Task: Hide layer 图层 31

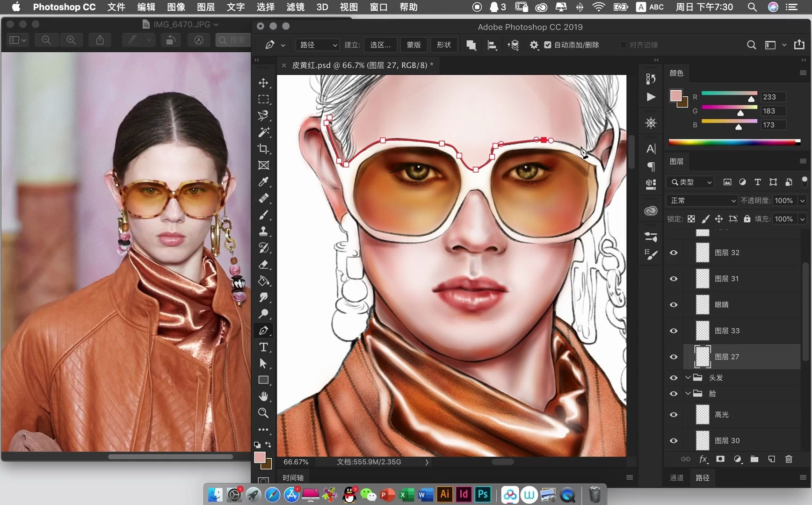Action: [x=674, y=279]
